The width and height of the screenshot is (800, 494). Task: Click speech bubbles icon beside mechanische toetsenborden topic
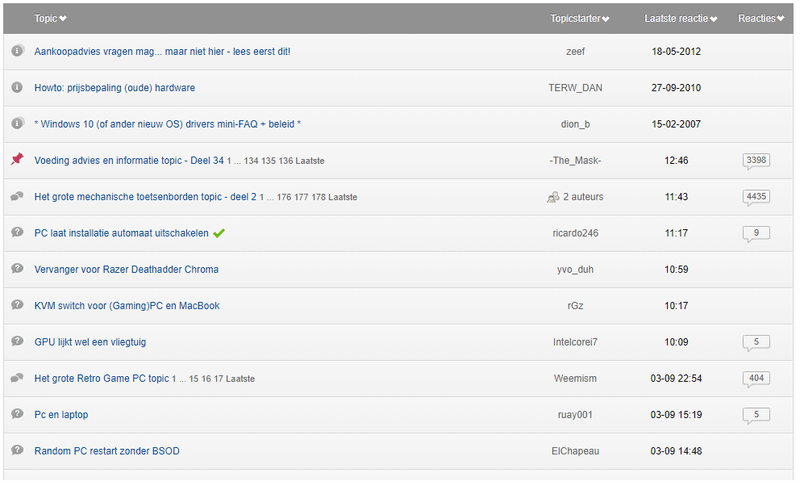(17, 196)
